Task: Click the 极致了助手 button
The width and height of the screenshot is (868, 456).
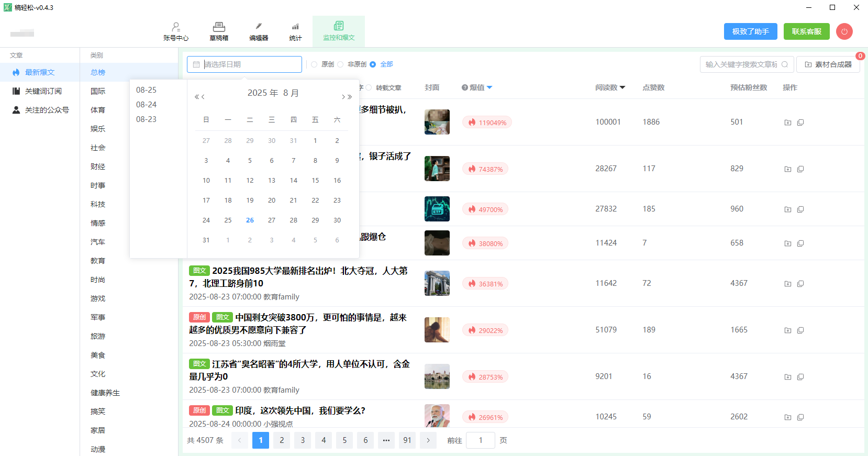Action: click(751, 31)
